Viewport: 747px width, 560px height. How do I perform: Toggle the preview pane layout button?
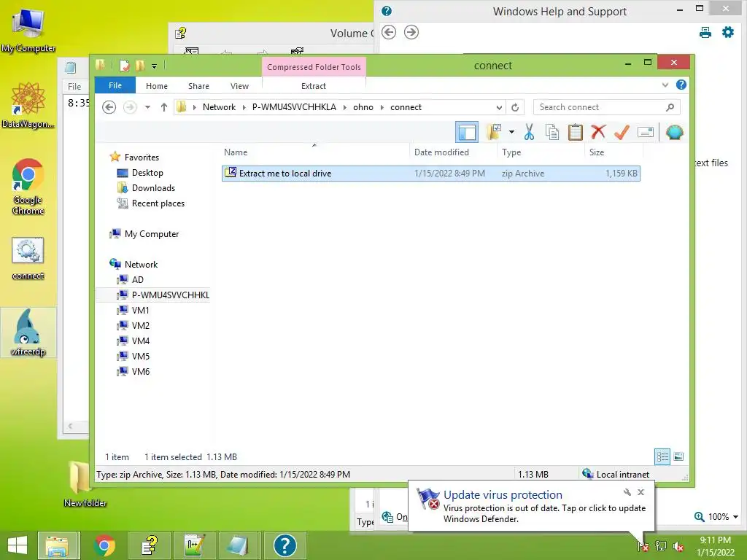[467, 133]
